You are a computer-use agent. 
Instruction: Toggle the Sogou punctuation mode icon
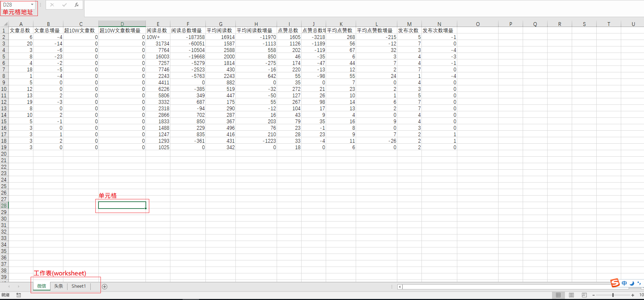[x=639, y=283]
